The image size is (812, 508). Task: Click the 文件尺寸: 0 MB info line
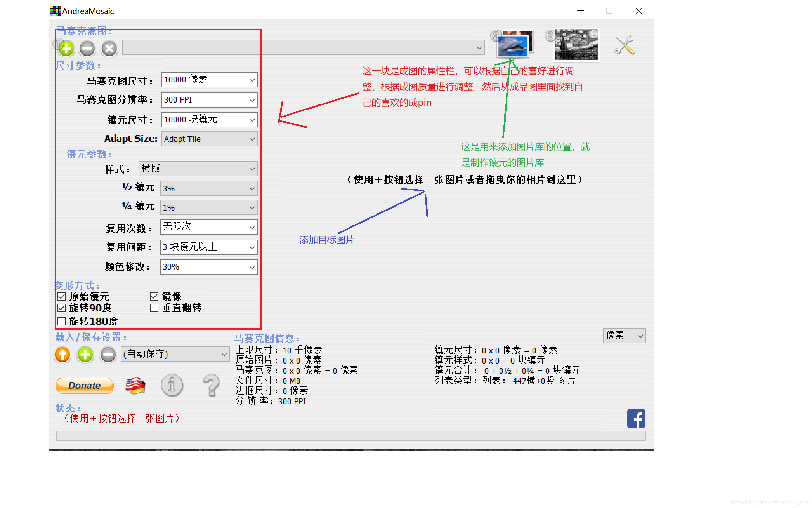268,381
